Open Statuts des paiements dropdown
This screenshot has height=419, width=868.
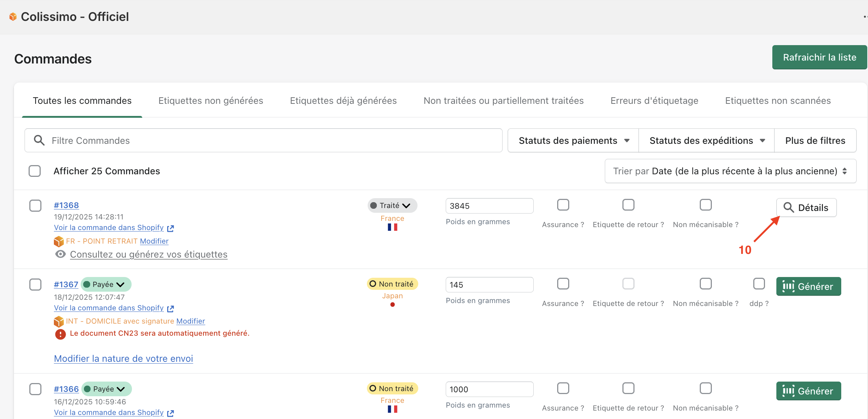tap(573, 141)
